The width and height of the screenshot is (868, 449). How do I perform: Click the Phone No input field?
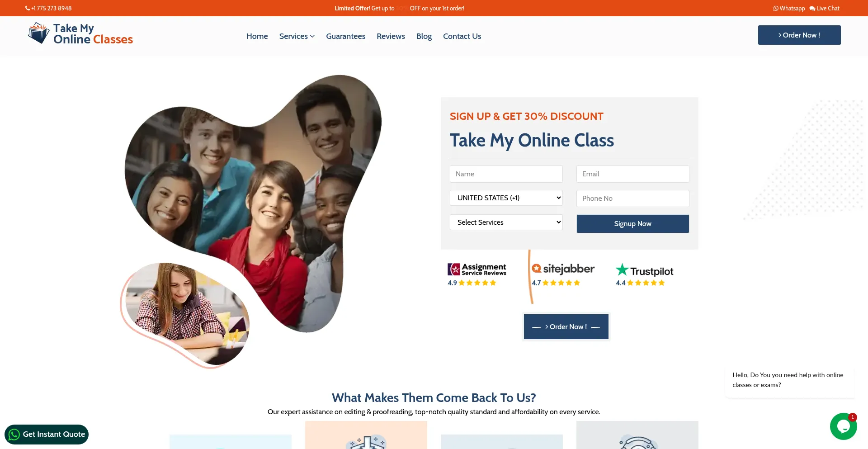pyautogui.click(x=632, y=199)
